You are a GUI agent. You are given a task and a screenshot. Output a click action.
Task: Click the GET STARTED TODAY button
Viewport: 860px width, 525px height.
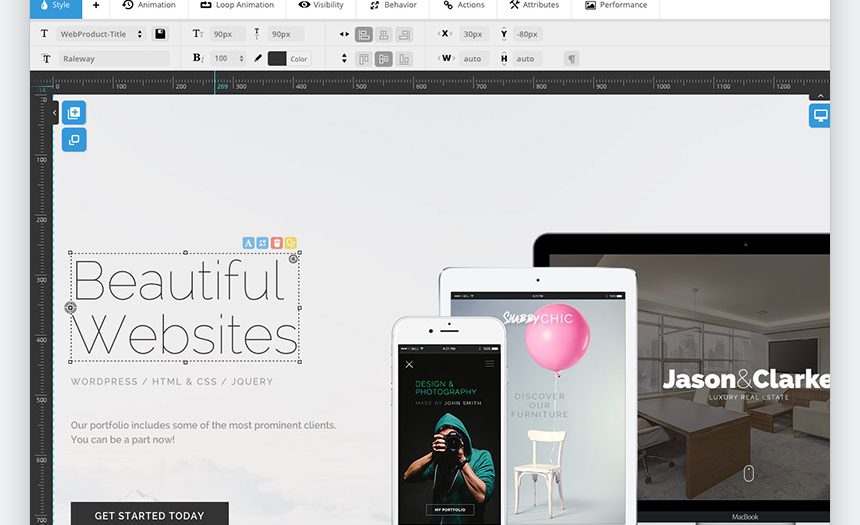tap(150, 513)
